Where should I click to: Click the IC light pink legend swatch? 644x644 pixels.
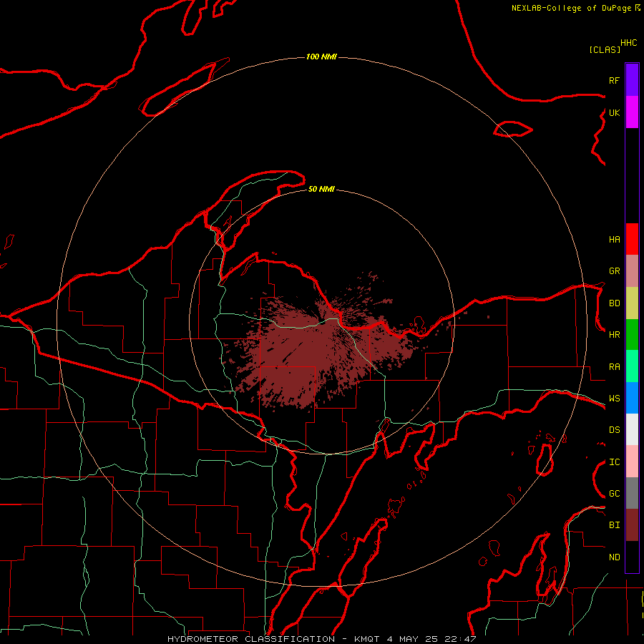coord(632,462)
